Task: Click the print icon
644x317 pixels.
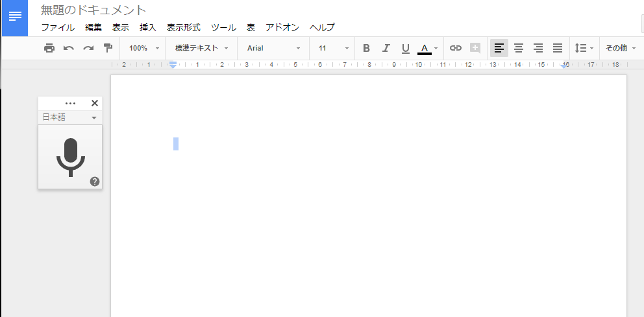Action: tap(49, 48)
